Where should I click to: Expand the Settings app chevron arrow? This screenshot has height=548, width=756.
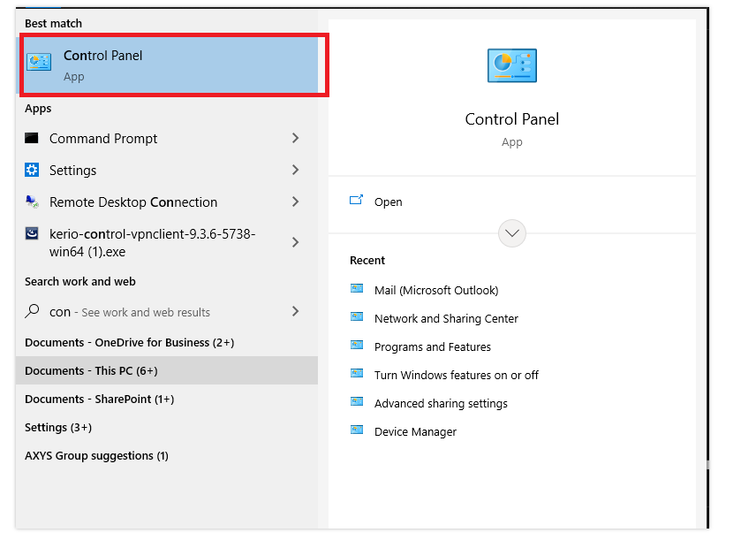(296, 170)
